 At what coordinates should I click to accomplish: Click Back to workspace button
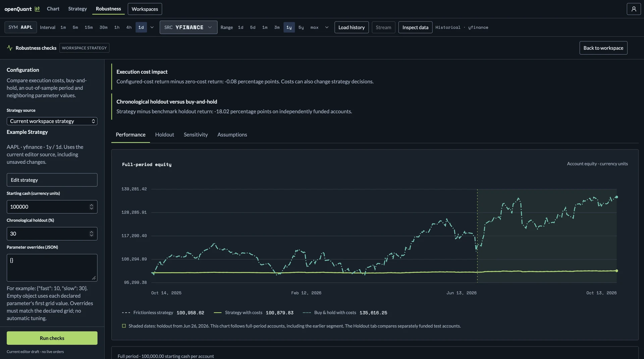coord(603,48)
